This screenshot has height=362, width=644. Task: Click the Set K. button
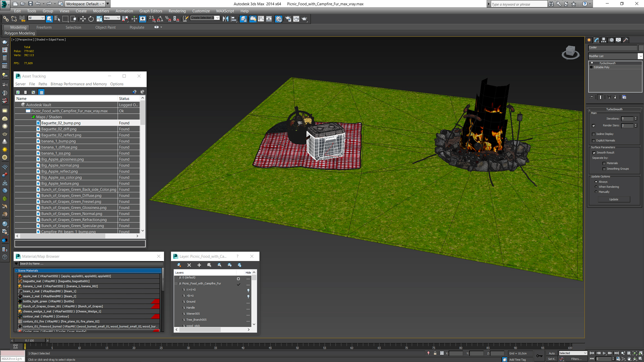tap(552, 359)
